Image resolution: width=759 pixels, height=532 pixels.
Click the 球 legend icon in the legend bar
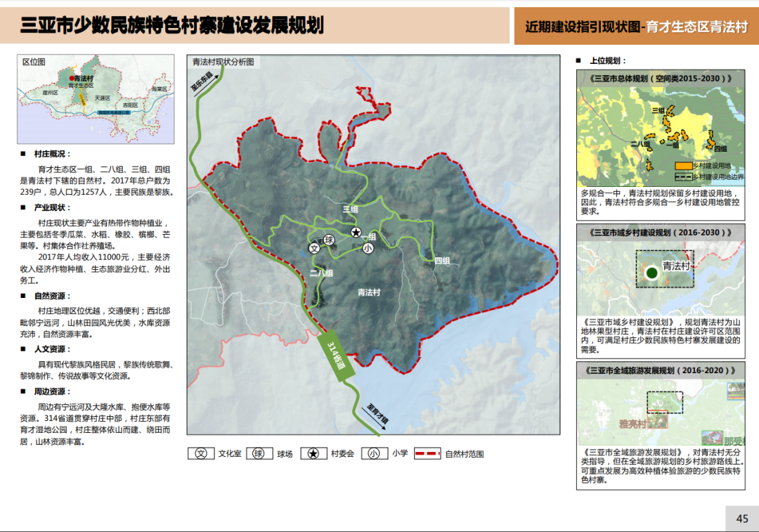point(259,453)
